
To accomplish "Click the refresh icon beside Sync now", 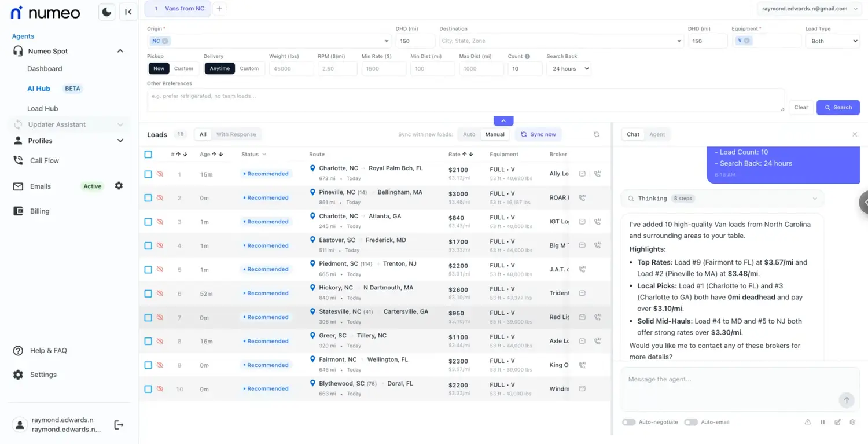I will (x=597, y=134).
